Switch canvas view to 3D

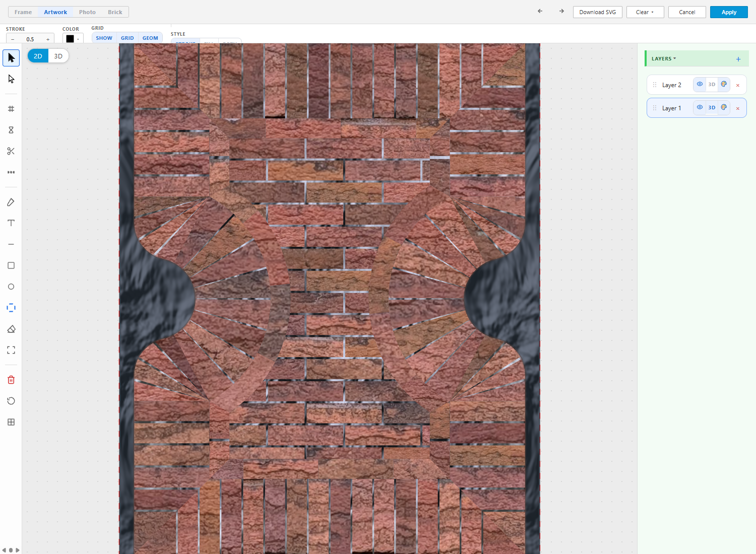coord(58,56)
